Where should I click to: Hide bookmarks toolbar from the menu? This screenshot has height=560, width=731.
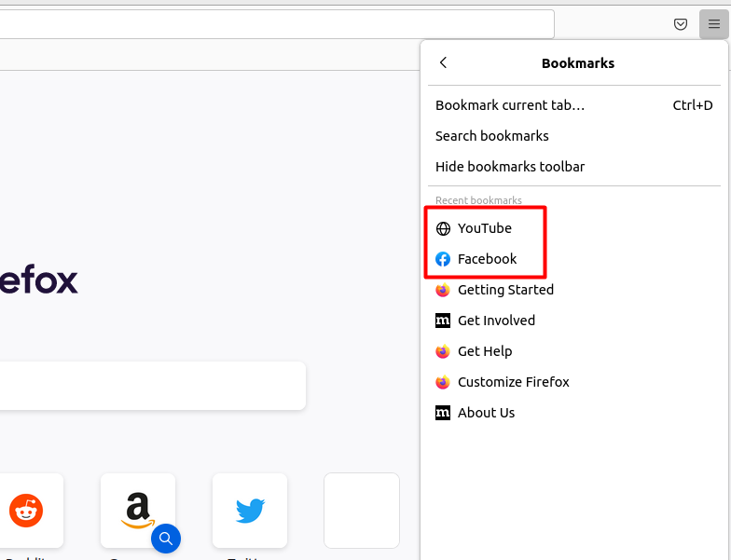[x=574, y=167]
